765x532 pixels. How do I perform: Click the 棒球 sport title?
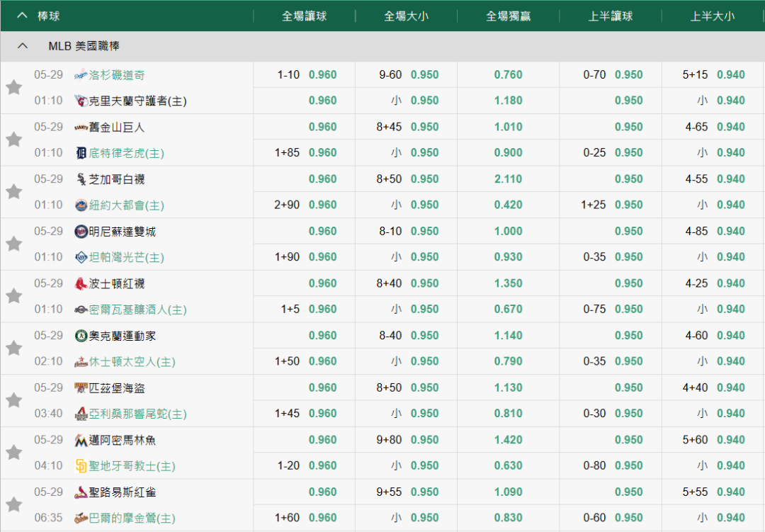pyautogui.click(x=49, y=16)
